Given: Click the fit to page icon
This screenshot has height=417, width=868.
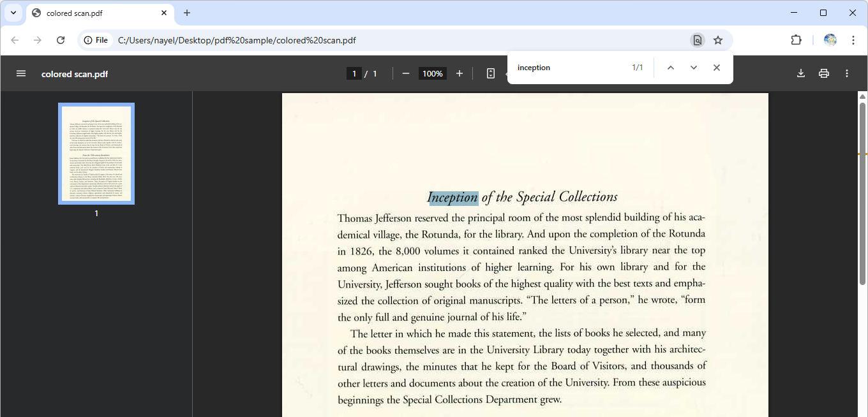Looking at the screenshot, I should 491,73.
